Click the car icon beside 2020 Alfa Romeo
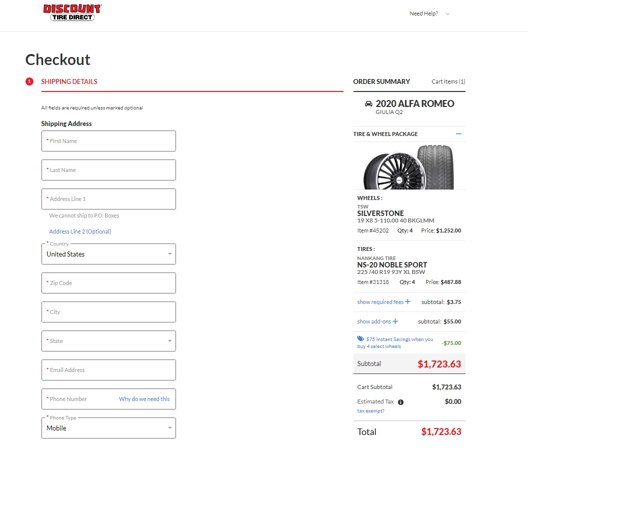The width and height of the screenshot is (640, 512). pos(369,104)
